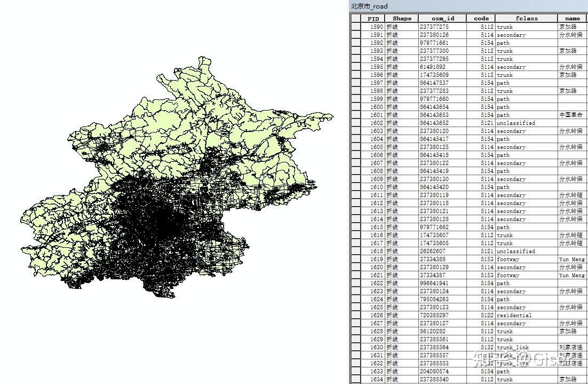Click the residential cell in row 1626

526,315
